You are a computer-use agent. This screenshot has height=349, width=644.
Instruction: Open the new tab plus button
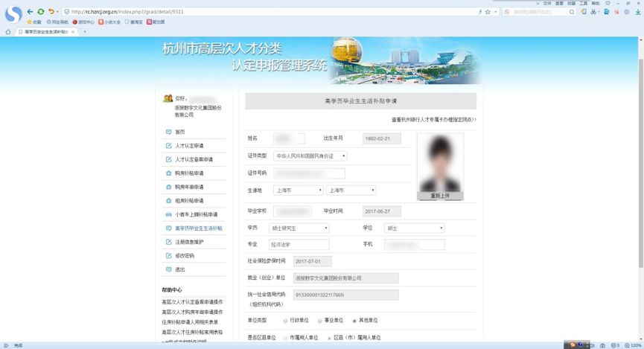pyautogui.click(x=85, y=31)
